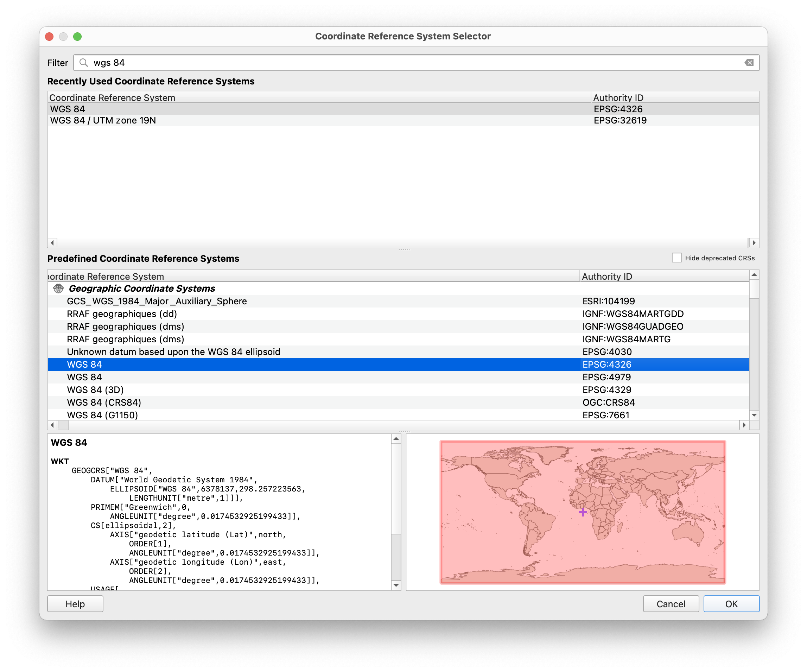Enable Hide deprecated CRSs checkbox
Viewport: 807px width, 672px height.
pos(676,258)
